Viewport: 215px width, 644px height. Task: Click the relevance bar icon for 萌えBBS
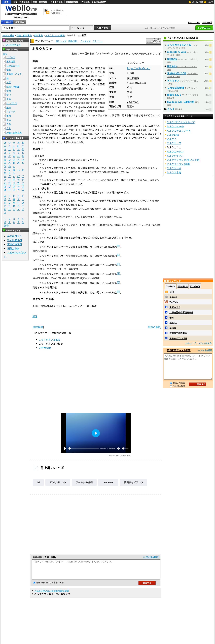pyautogui.click(x=211, y=67)
